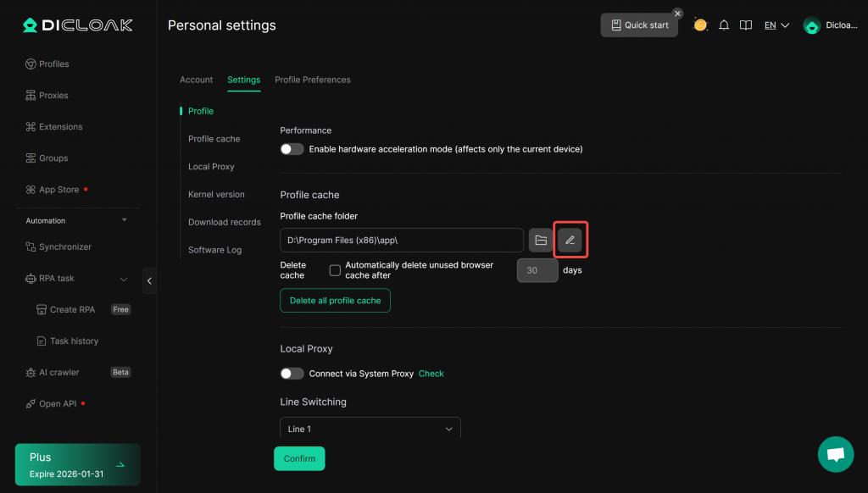Screen dimensions: 868x493
Task: Open the profile cache folder browse icon
Action: (x=541, y=241)
